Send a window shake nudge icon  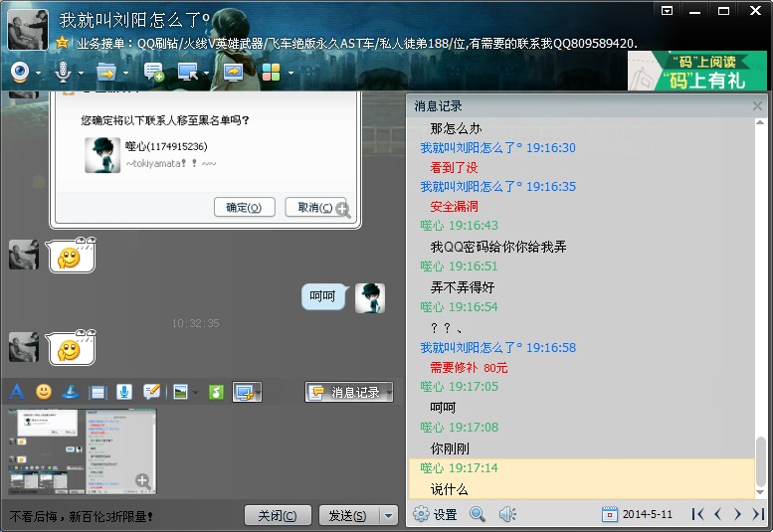97,392
